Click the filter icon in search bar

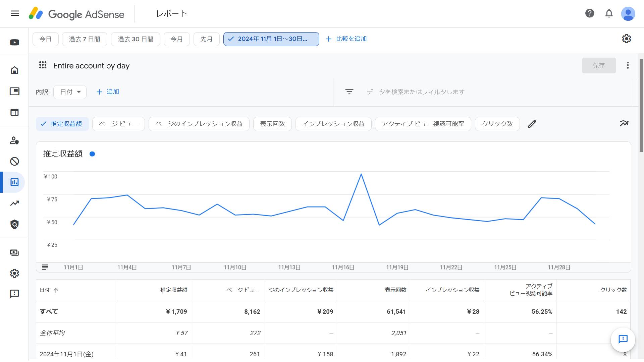[x=349, y=92]
